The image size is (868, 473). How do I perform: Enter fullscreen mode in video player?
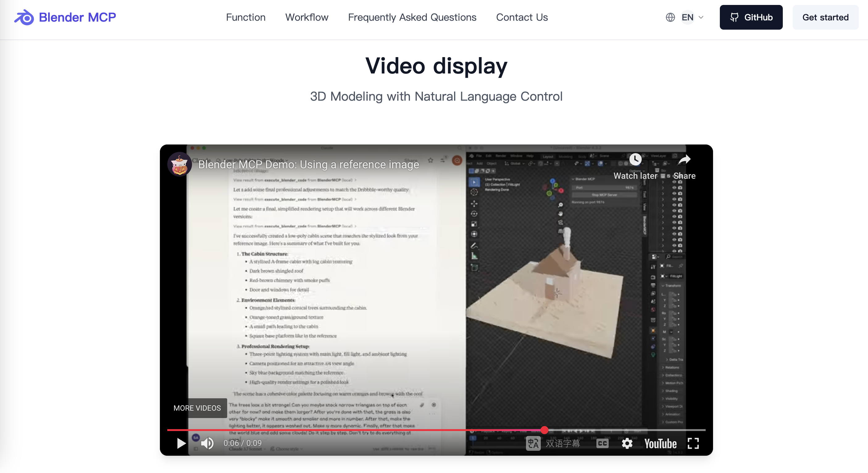(693, 443)
